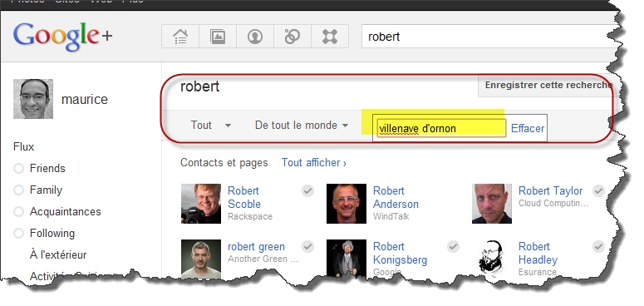644x306 pixels.
Task: Click maurice profile photo
Action: [33, 99]
